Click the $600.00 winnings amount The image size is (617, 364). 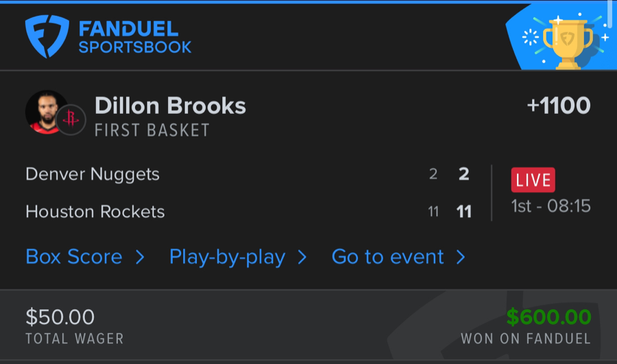[x=548, y=317]
